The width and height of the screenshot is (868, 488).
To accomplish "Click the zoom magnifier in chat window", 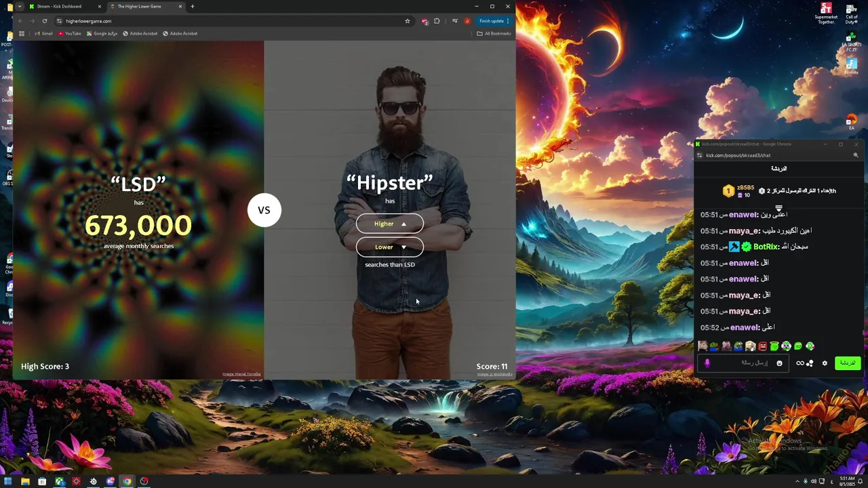I will (x=855, y=155).
